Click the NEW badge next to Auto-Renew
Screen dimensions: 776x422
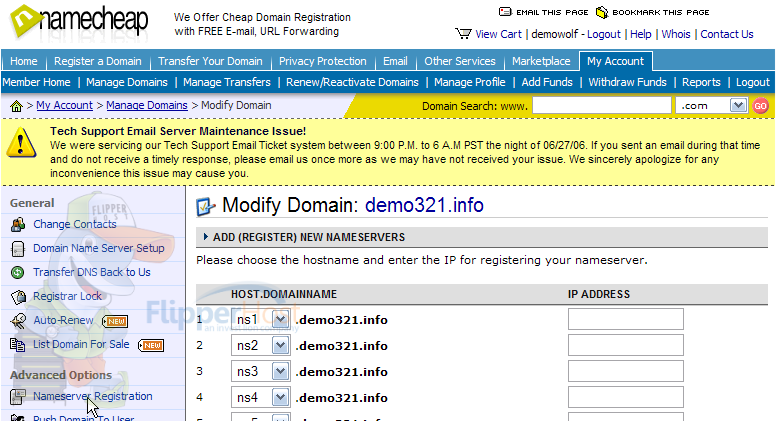[115, 321]
